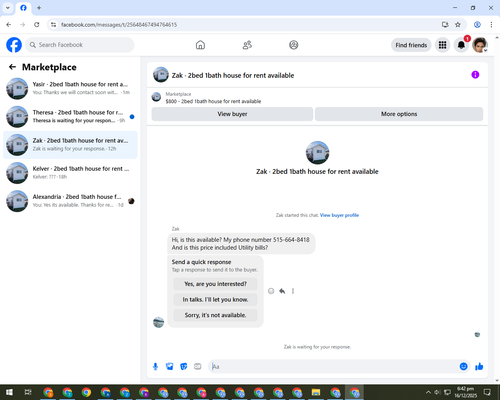Screen dimensions: 500x400
Task: Open the Theresa conversation
Action: pos(70,116)
